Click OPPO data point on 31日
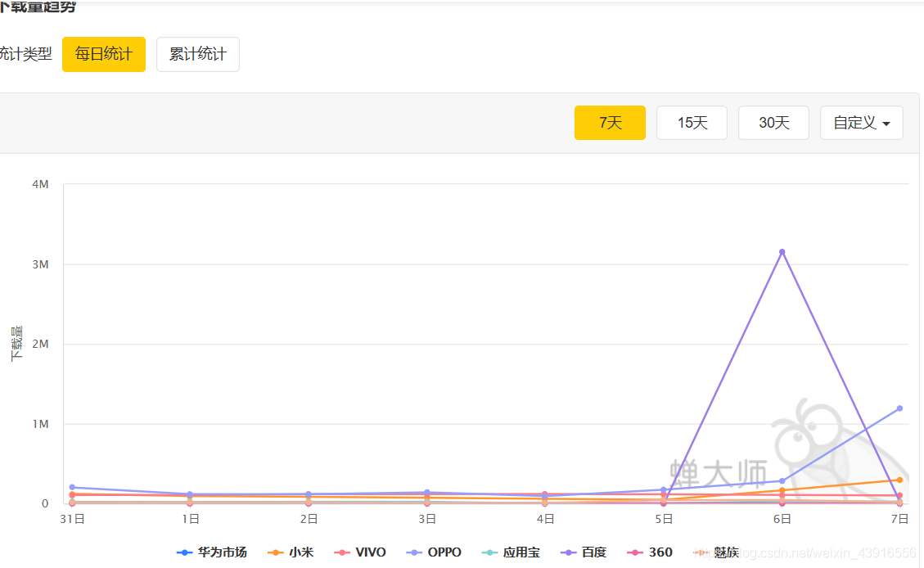 (72, 487)
